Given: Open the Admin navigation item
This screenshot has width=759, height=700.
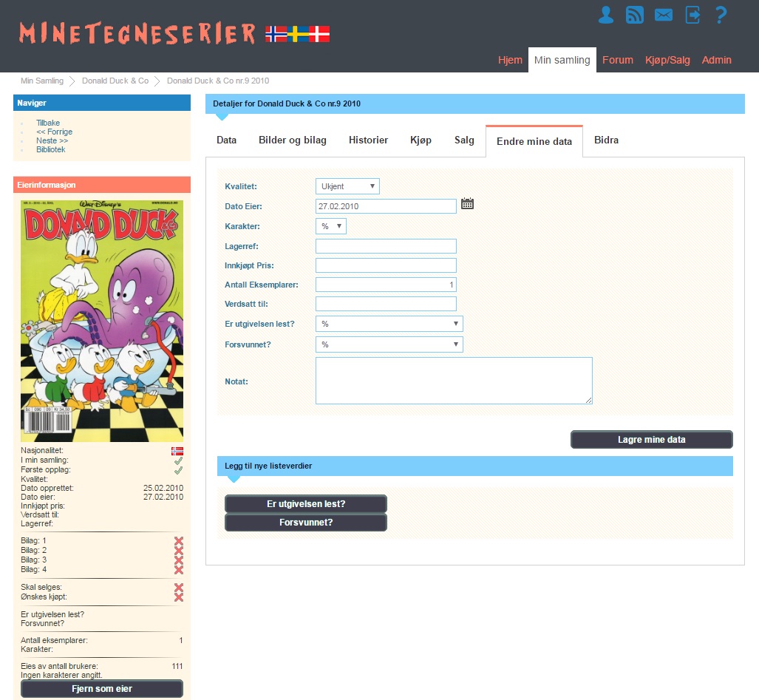Looking at the screenshot, I should 716,60.
